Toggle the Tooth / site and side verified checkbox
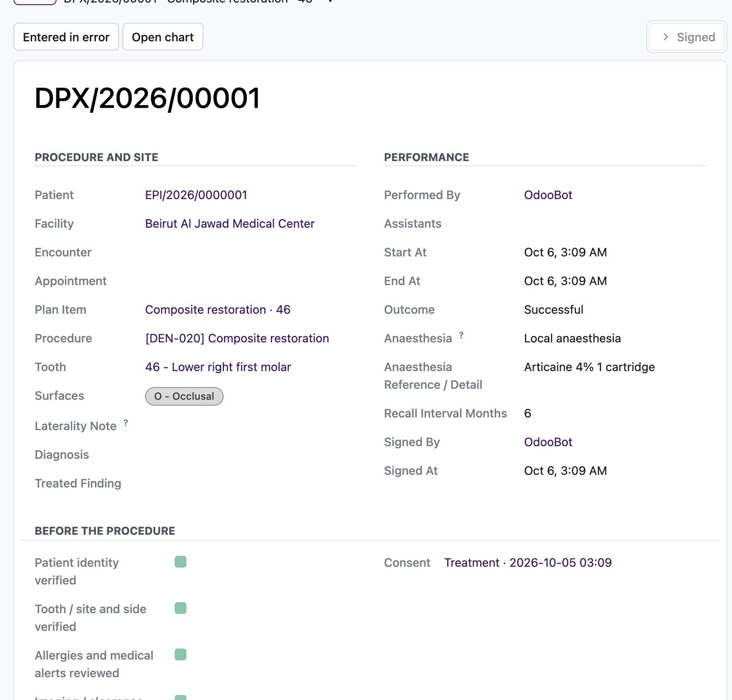This screenshot has width=732, height=700. tap(180, 609)
